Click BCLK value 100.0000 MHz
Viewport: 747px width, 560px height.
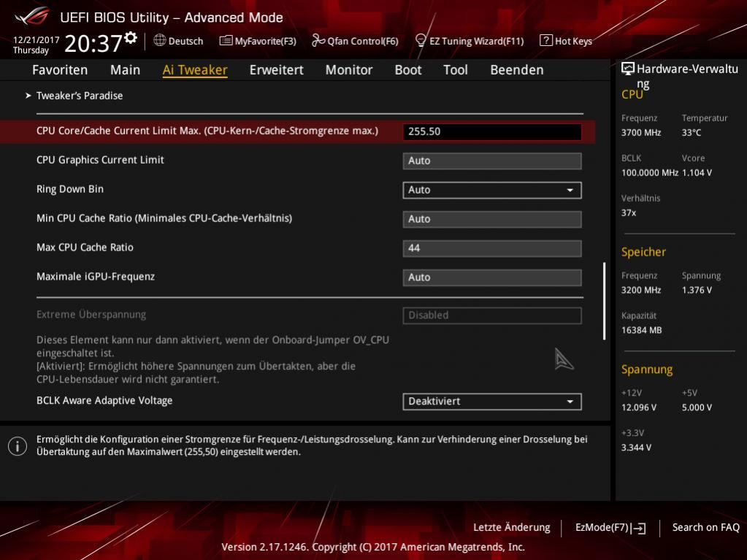pyautogui.click(x=650, y=172)
